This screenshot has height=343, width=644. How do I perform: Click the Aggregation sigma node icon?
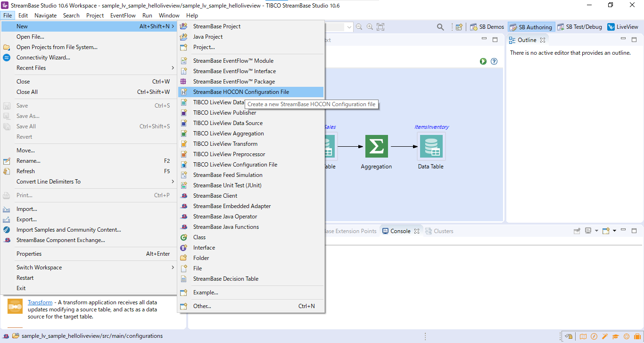376,146
